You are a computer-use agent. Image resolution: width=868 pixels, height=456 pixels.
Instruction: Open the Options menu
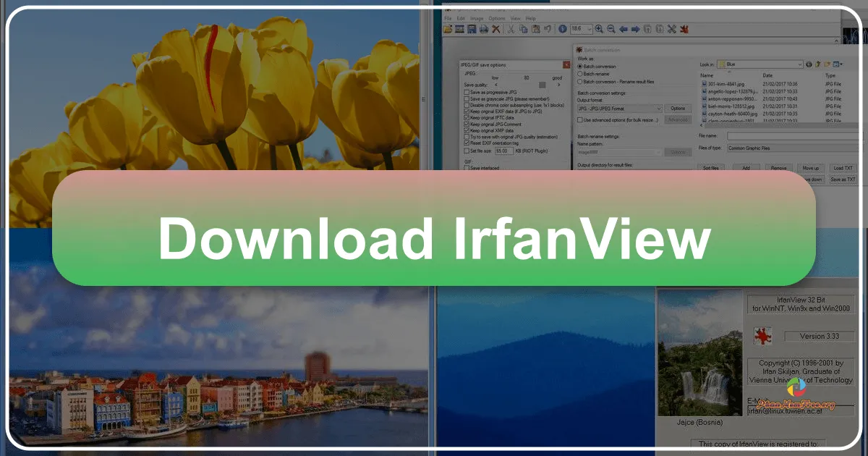point(498,18)
